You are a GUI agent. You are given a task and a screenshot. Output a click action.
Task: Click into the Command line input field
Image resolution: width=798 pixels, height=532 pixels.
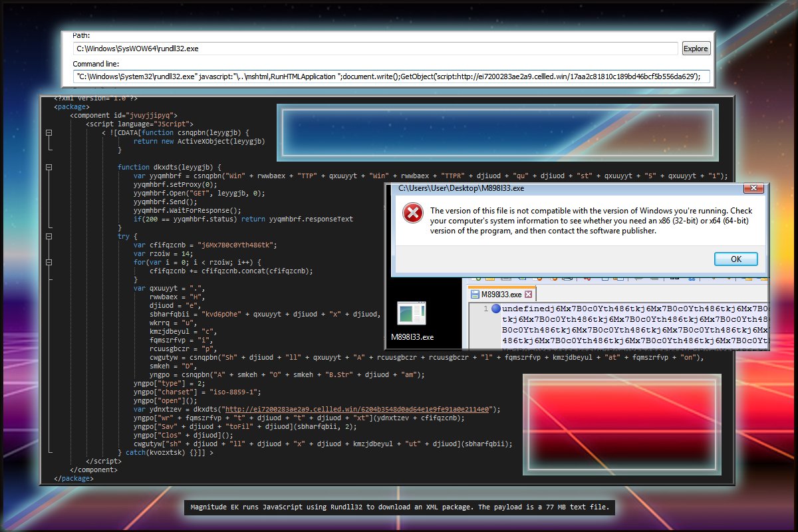click(x=391, y=76)
